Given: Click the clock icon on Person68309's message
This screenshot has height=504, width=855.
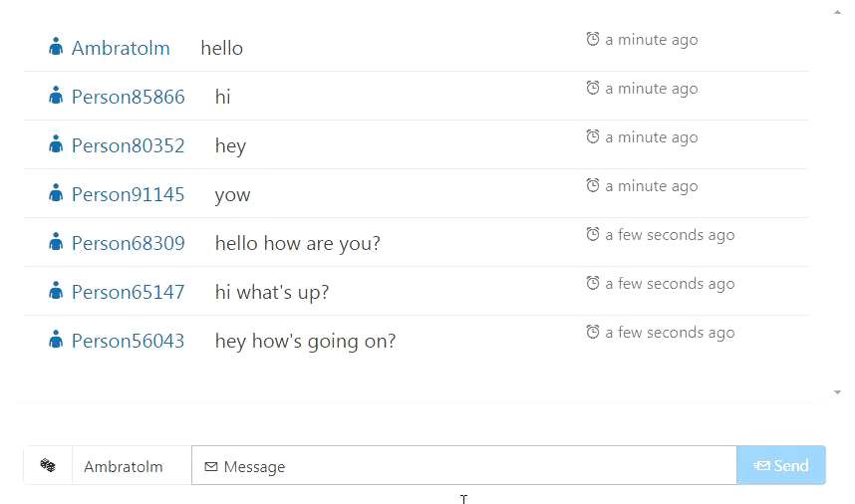Looking at the screenshot, I should 593,234.
